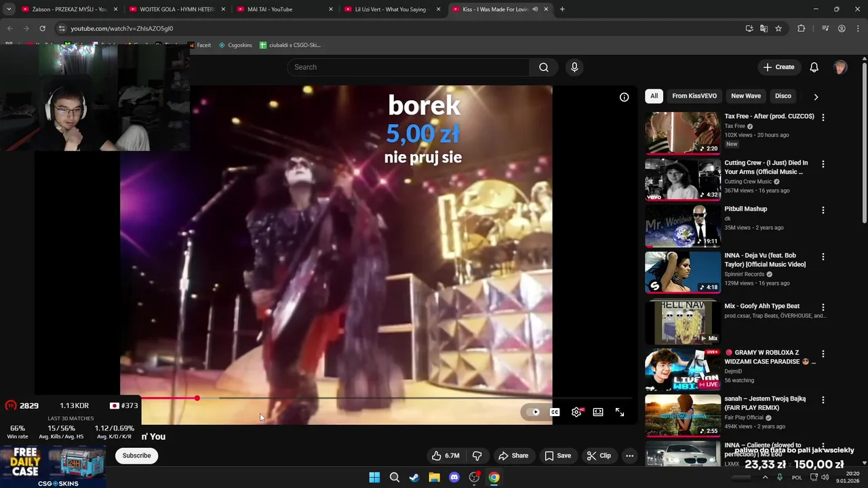Open Steam from the taskbar
This screenshot has height=488, width=868.
coord(414,477)
